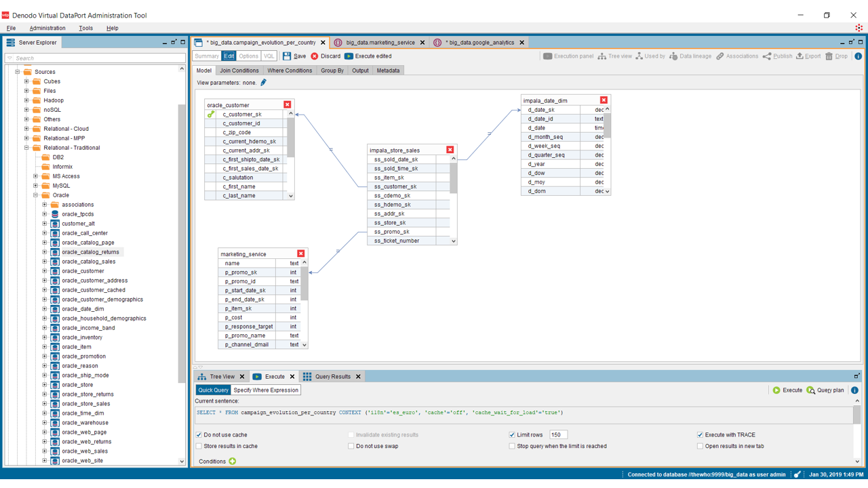Click the Discard red icon
Viewport: 868px width, 488px height.
point(315,56)
